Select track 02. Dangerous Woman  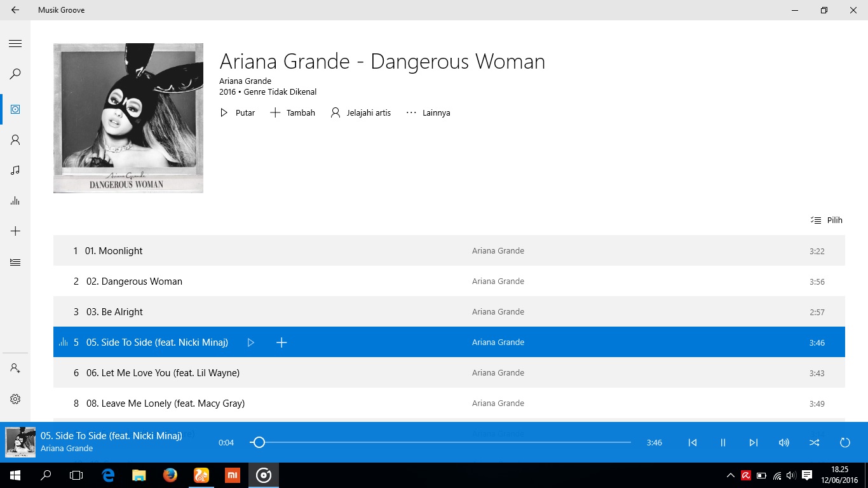tap(449, 281)
